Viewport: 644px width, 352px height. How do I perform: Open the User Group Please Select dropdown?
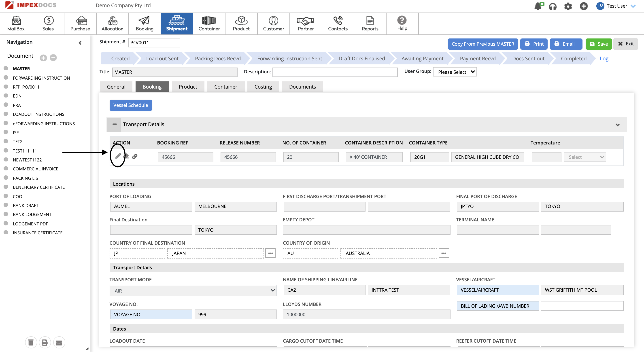point(455,72)
